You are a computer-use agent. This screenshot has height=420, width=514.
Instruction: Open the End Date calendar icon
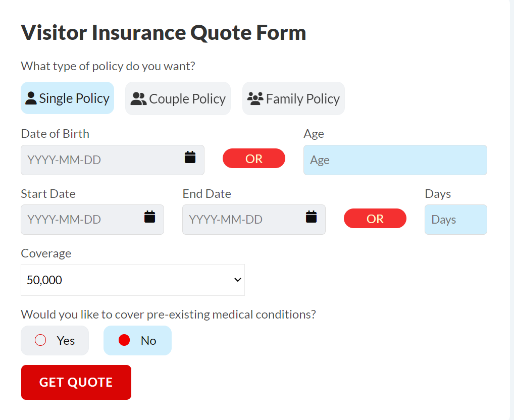(x=311, y=217)
